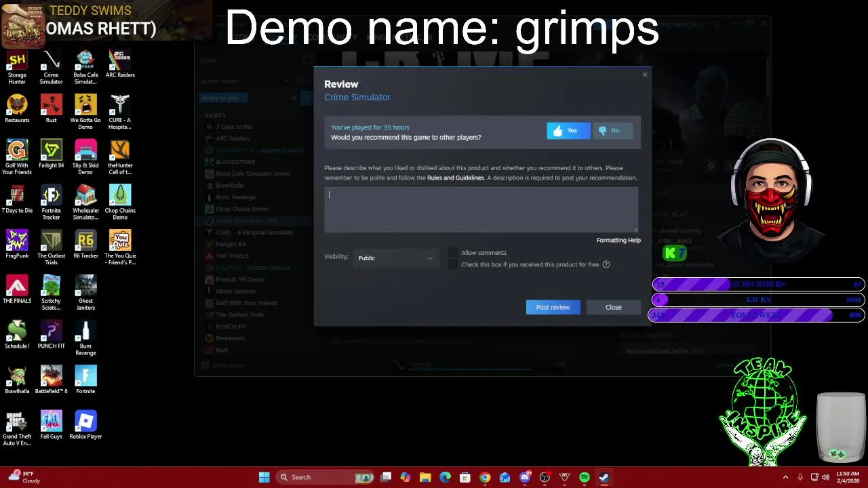This screenshot has height=488, width=868.
Task: Dismiss the review dialog with Close
Action: [613, 307]
